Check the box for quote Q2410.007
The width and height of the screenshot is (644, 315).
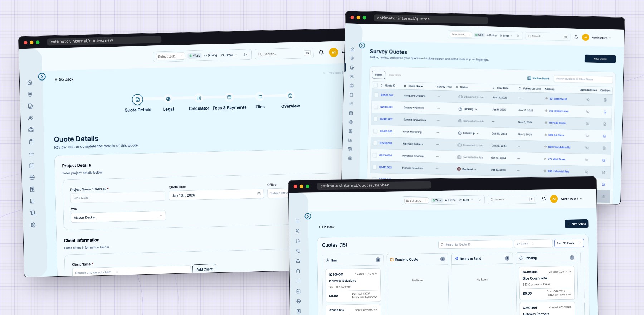pos(375,119)
